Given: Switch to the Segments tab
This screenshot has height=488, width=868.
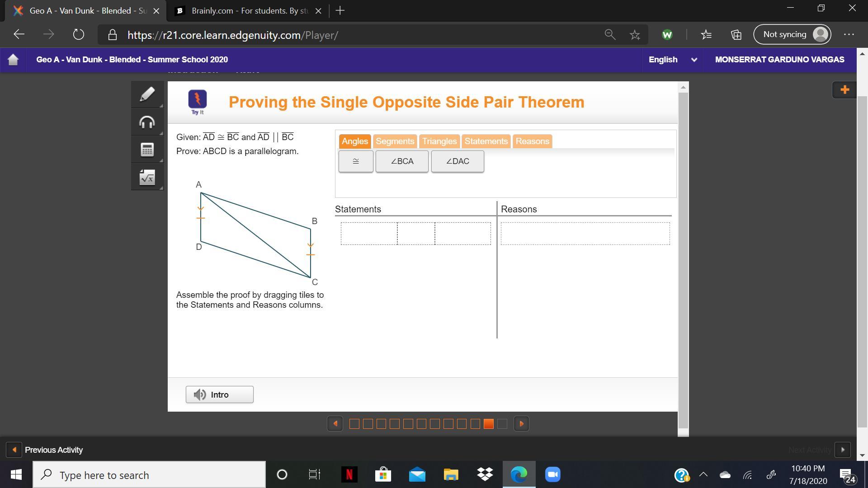Looking at the screenshot, I should pos(395,141).
